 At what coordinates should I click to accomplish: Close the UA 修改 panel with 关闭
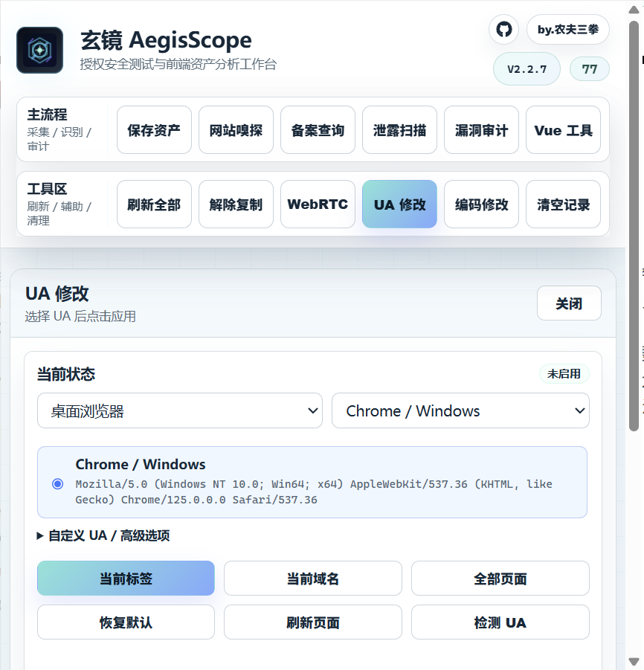coord(569,303)
